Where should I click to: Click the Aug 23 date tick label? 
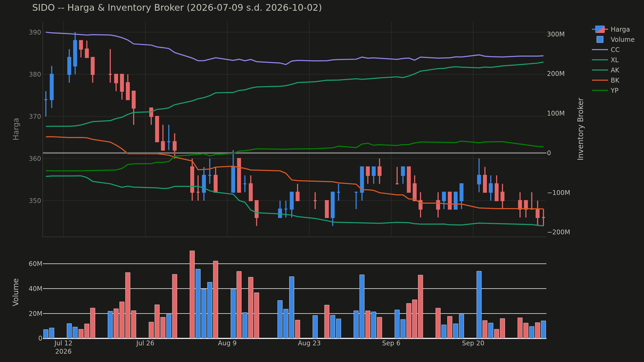(309, 343)
